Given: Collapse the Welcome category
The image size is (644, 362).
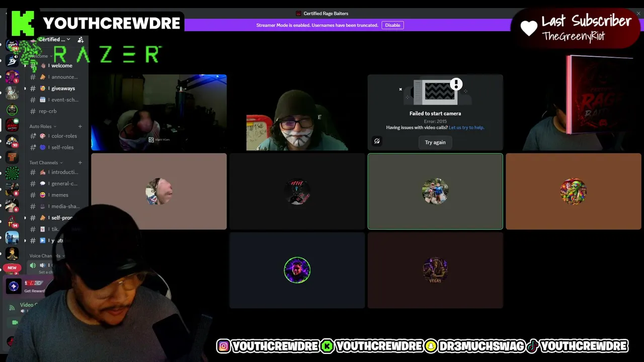Looking at the screenshot, I should point(40,56).
